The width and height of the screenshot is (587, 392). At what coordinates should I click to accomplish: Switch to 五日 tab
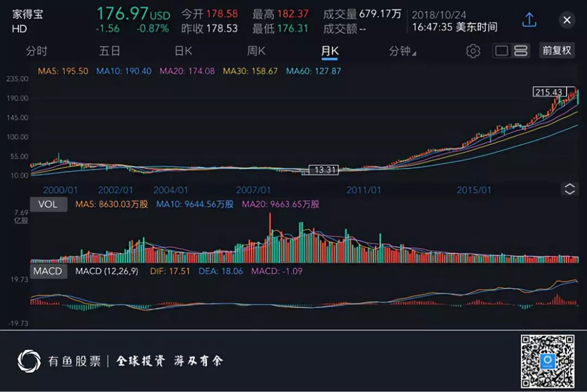coord(109,51)
